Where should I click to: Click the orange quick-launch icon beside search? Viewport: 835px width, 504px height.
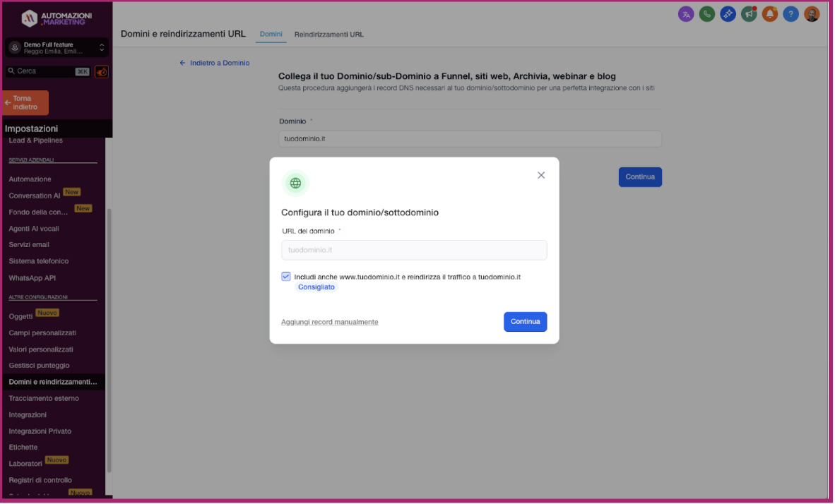click(x=101, y=71)
